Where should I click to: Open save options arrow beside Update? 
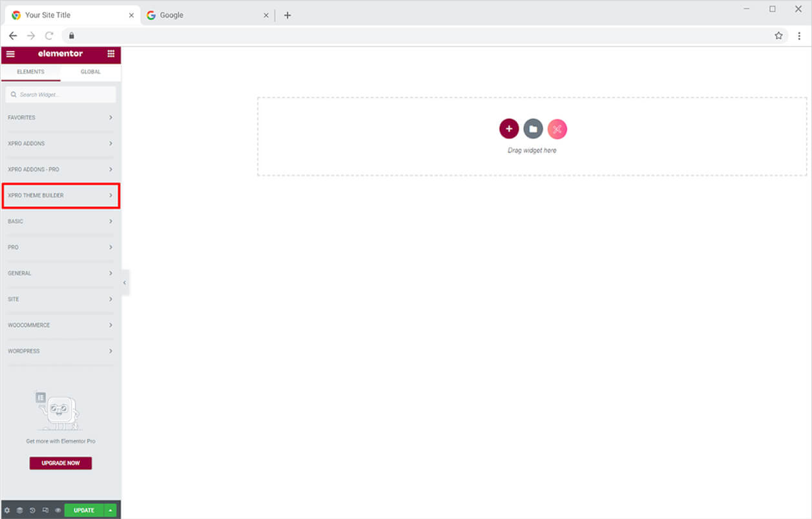coord(110,510)
